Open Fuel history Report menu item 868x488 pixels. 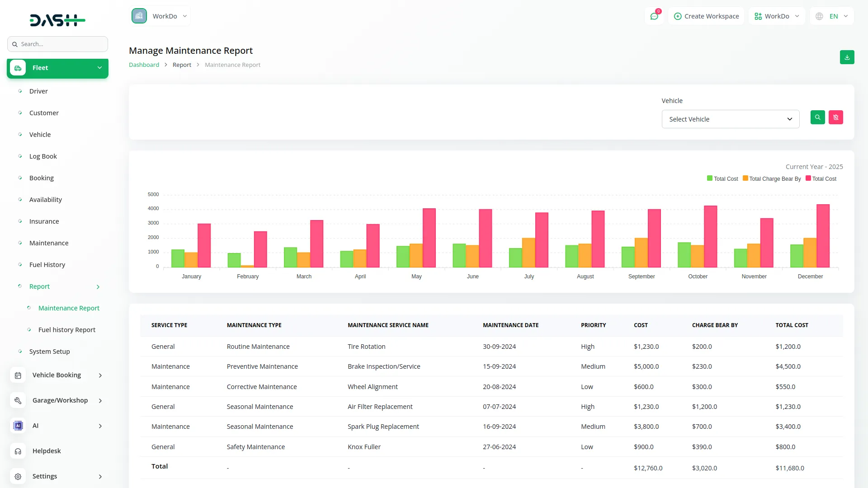pos(67,330)
